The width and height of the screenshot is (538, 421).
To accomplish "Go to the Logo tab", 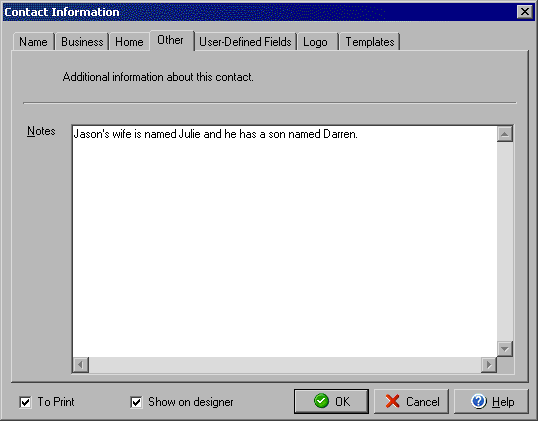I will 317,42.
